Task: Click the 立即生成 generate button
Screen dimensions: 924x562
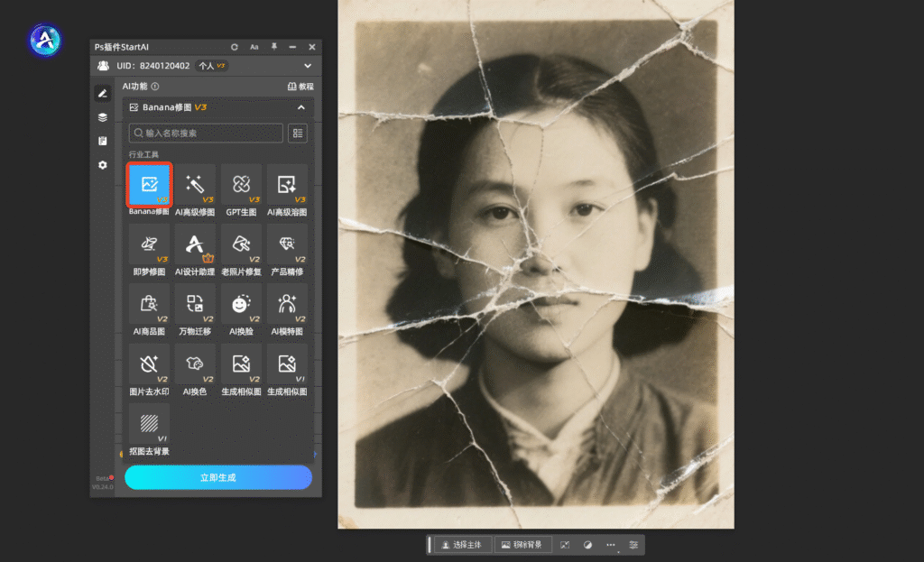Action: tap(218, 477)
